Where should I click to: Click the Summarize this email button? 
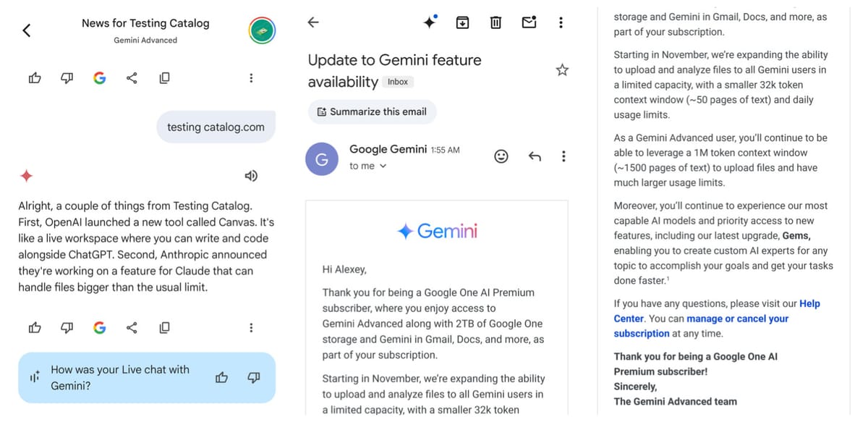[372, 111]
